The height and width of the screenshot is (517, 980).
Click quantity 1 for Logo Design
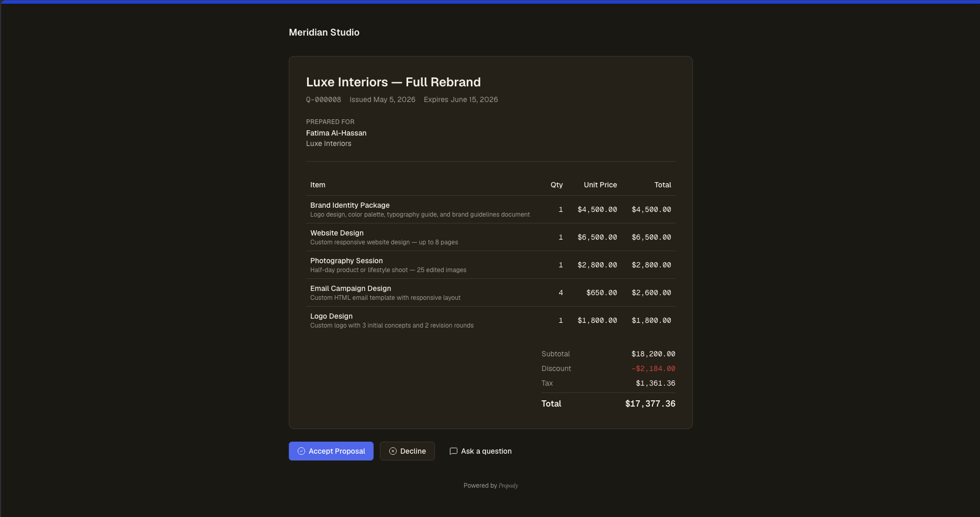[x=561, y=320]
